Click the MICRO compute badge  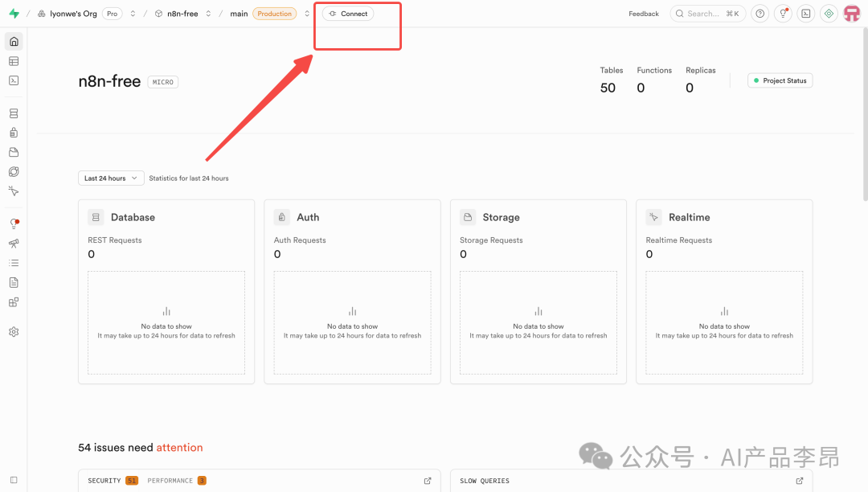tap(162, 82)
